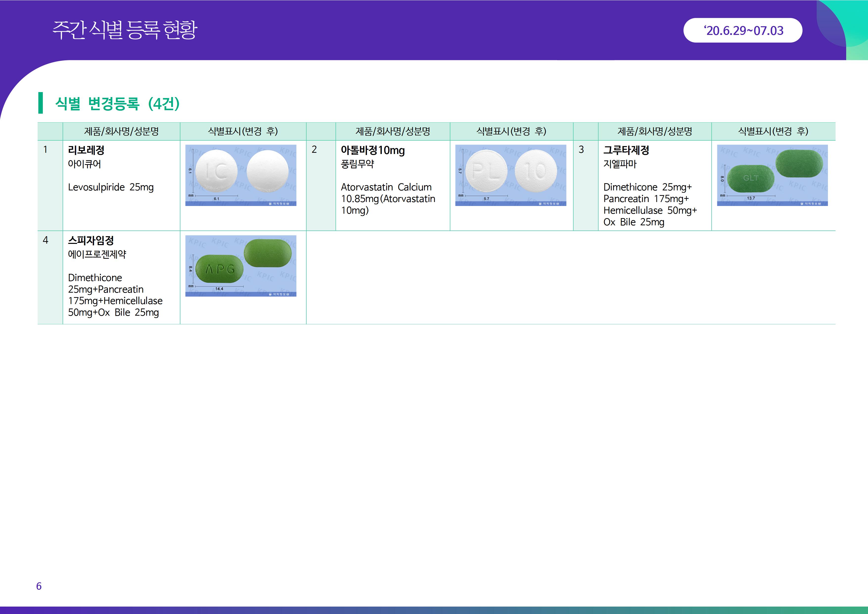868x614 pixels.
Task: Click page number 6 in the footer
Action: point(39,586)
